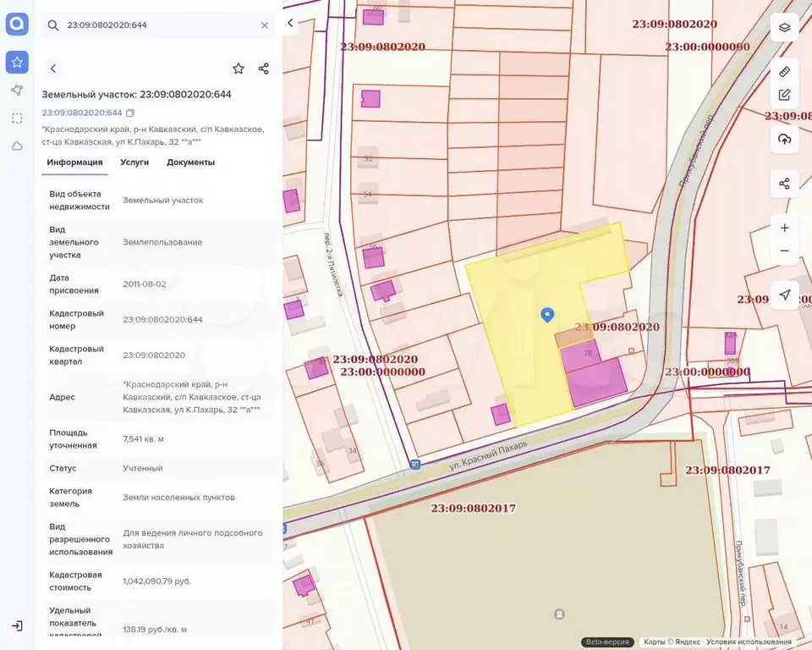Viewport: 812px width, 650px height.
Task: Share the parcel from info panel
Action: click(x=264, y=69)
